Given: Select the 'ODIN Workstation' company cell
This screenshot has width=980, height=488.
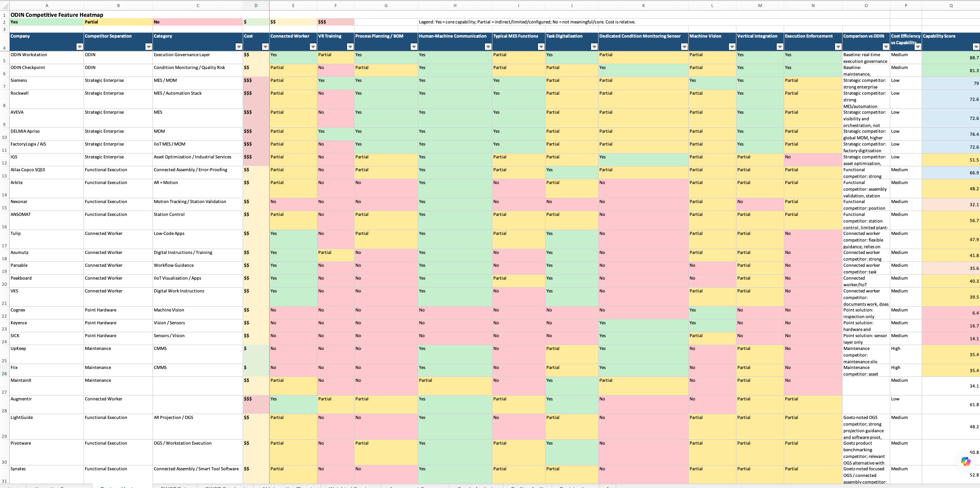Looking at the screenshot, I should click(46, 58).
